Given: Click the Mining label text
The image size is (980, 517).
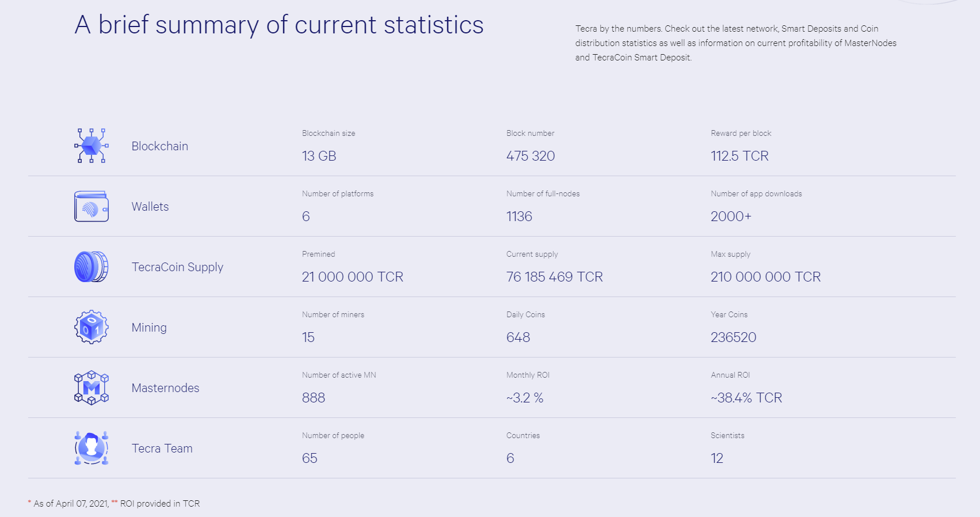Looking at the screenshot, I should pyautogui.click(x=149, y=328).
